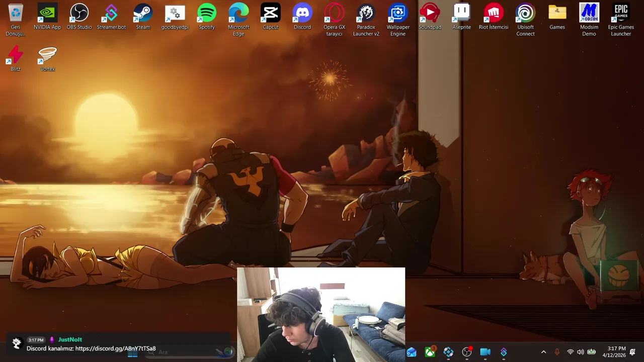
Task: Select the Opera GX tarayıcı icon
Action: pyautogui.click(x=334, y=20)
